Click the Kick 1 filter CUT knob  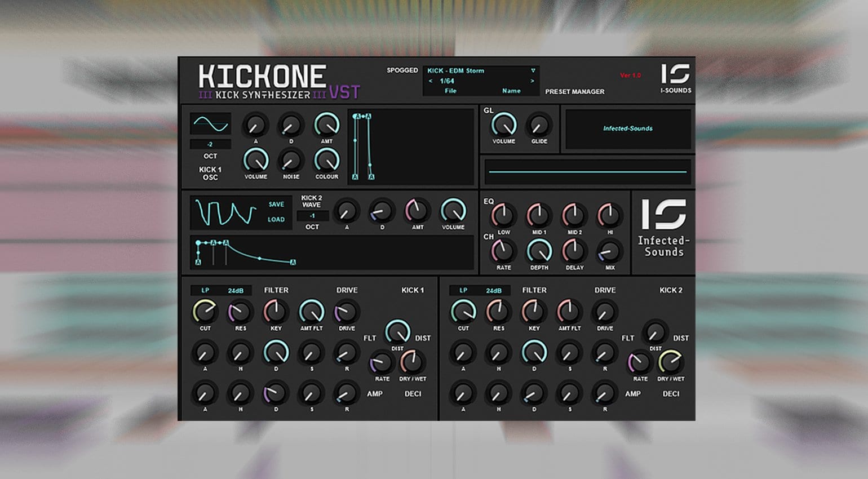(x=205, y=312)
